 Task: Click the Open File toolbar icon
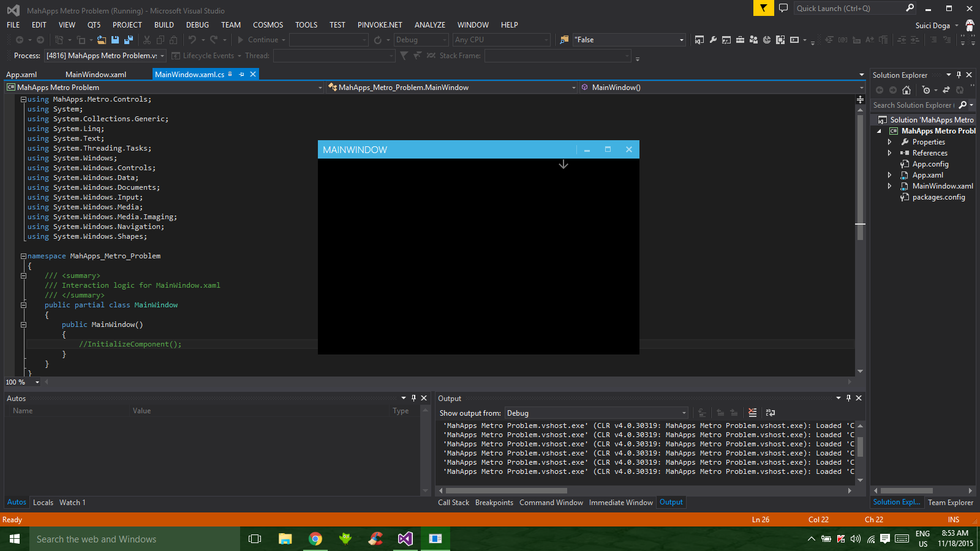tap(102, 40)
